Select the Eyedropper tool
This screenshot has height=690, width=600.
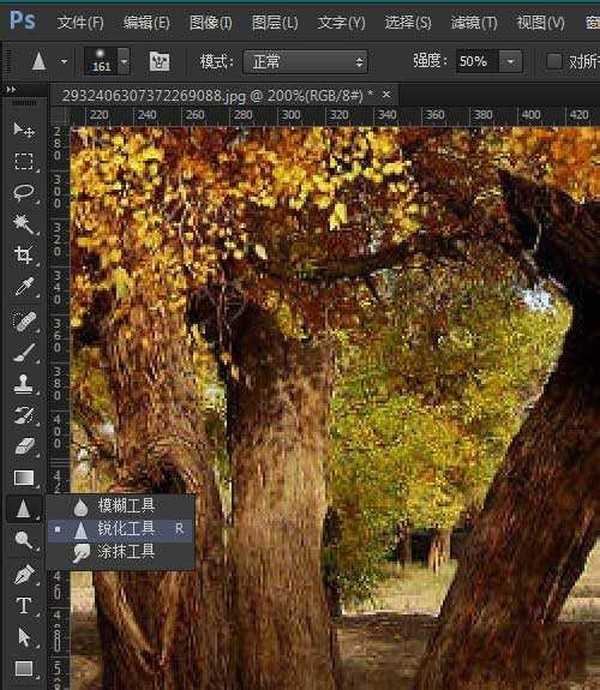pos(24,287)
